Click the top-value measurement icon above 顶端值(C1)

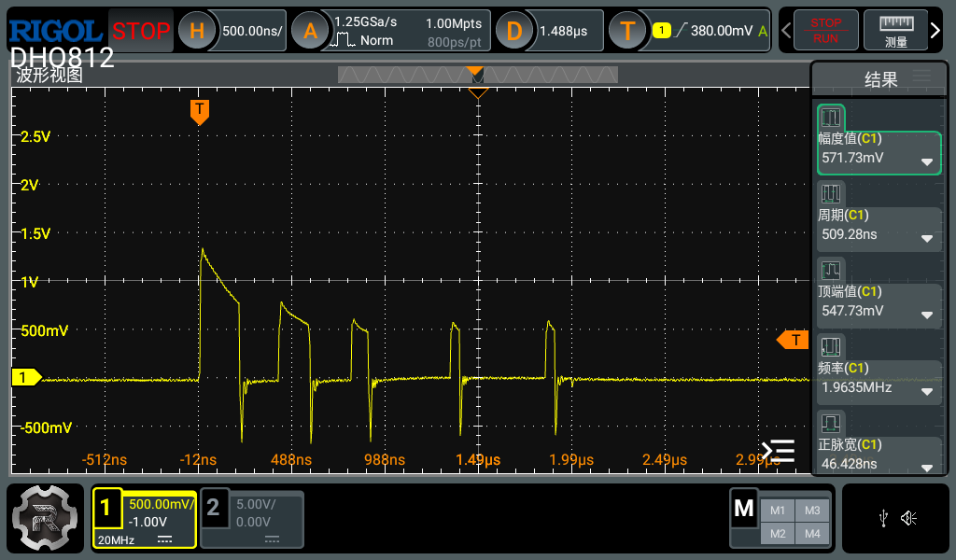click(831, 270)
